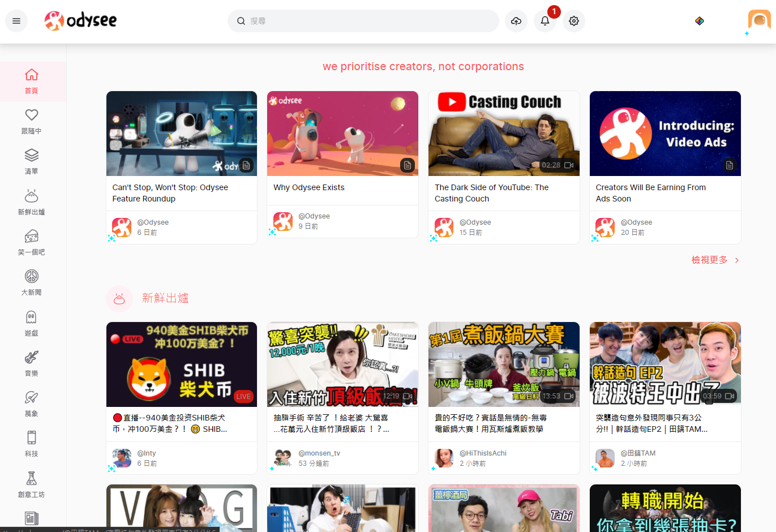Open the Casting Couch video thumbnail
Screen dimensions: 776x532
point(504,134)
